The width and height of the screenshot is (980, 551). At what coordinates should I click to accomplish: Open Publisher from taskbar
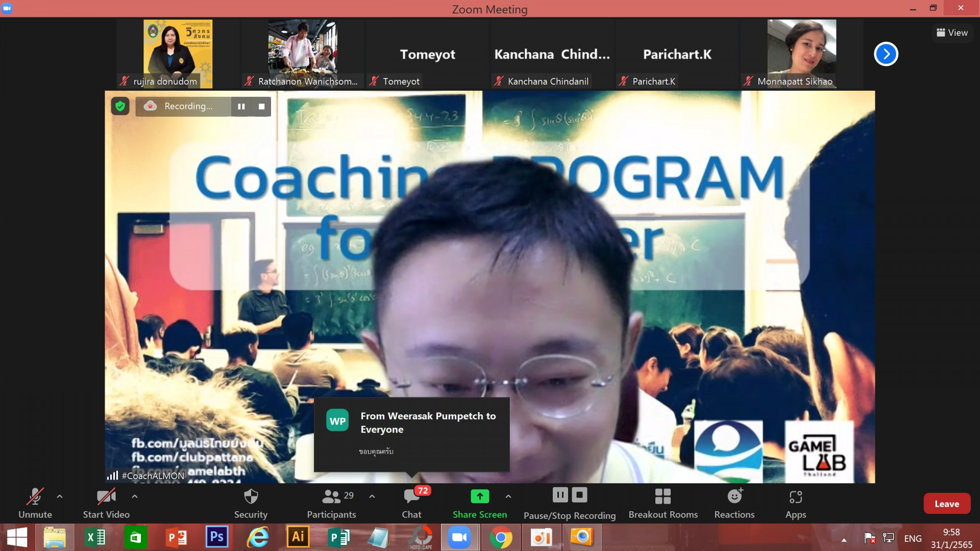click(338, 537)
